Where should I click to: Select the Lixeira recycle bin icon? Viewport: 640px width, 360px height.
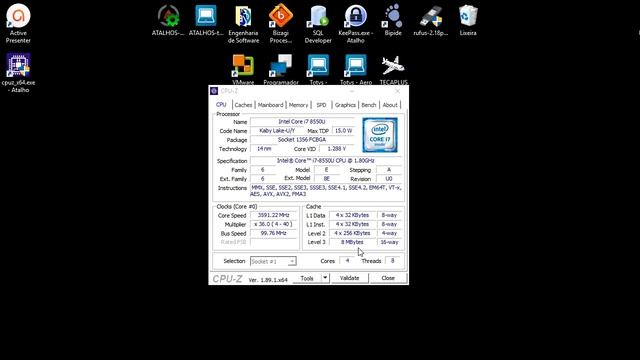tap(468, 20)
